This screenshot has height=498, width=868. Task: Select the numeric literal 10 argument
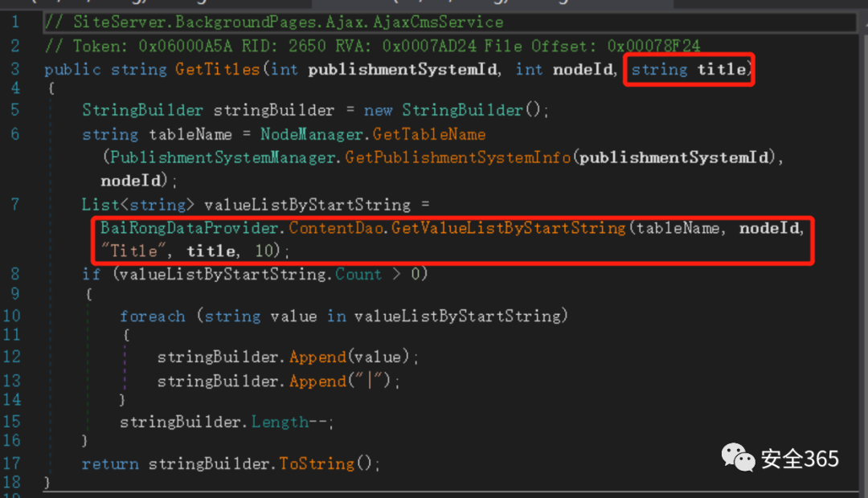coord(264,251)
